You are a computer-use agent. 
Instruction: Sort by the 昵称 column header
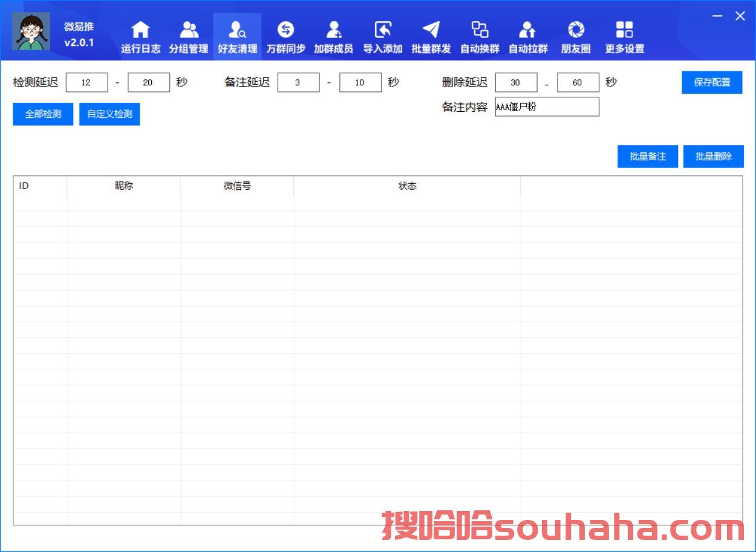coord(123,186)
